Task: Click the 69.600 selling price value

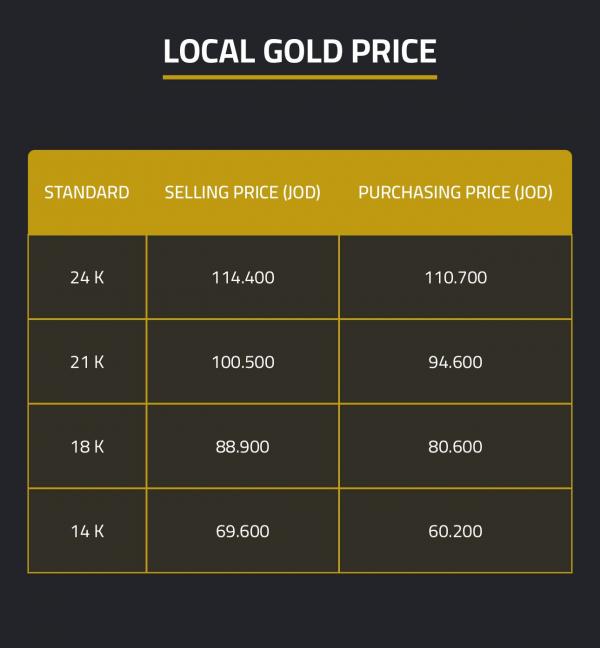Action: pyautogui.click(x=243, y=531)
